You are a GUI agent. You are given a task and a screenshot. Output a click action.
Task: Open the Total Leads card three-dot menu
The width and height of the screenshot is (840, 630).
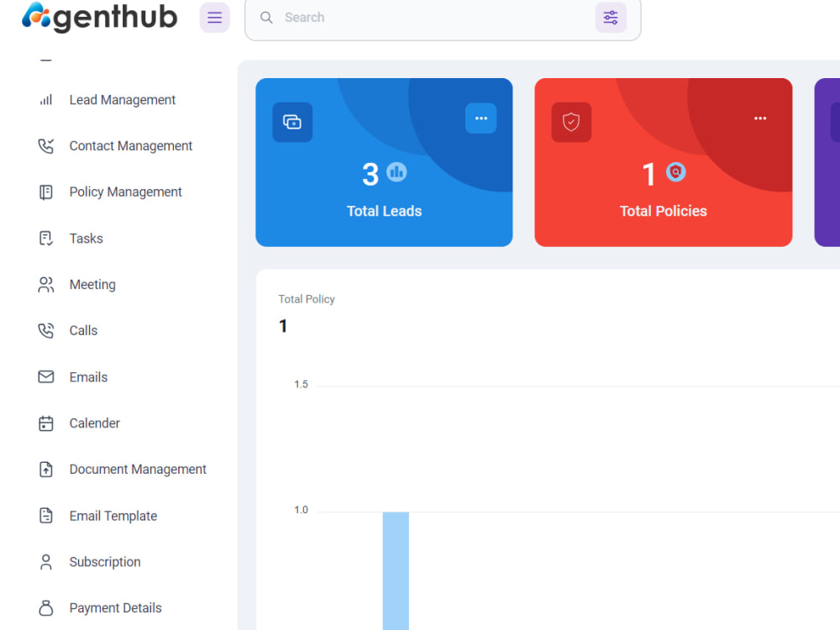(480, 118)
